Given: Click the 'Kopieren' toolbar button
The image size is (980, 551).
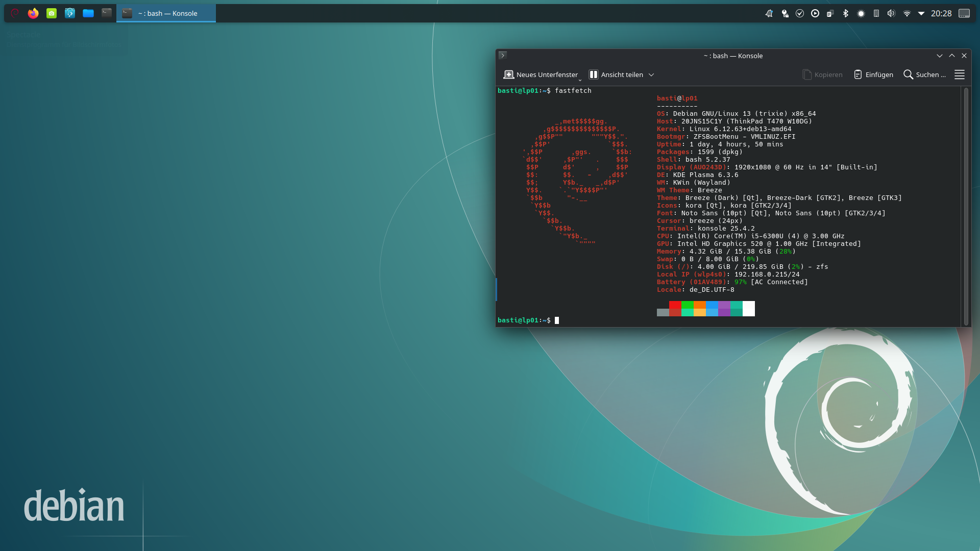Looking at the screenshot, I should pos(823,74).
